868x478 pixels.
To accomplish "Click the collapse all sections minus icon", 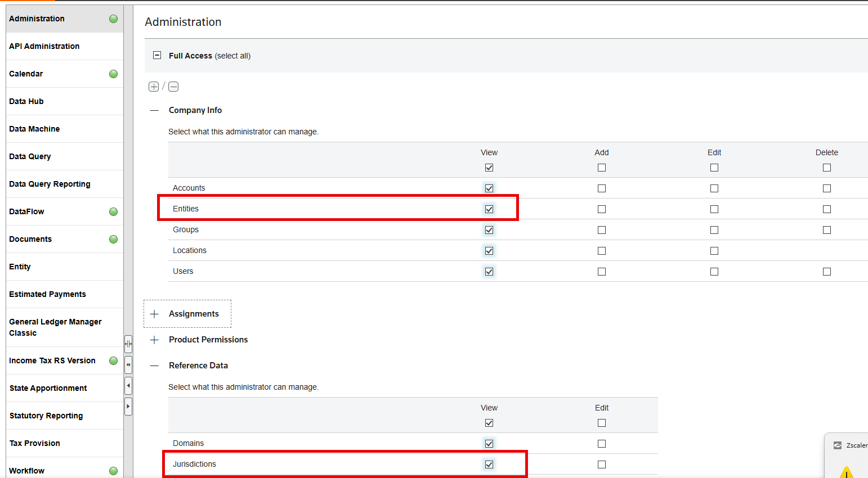I will 173,87.
